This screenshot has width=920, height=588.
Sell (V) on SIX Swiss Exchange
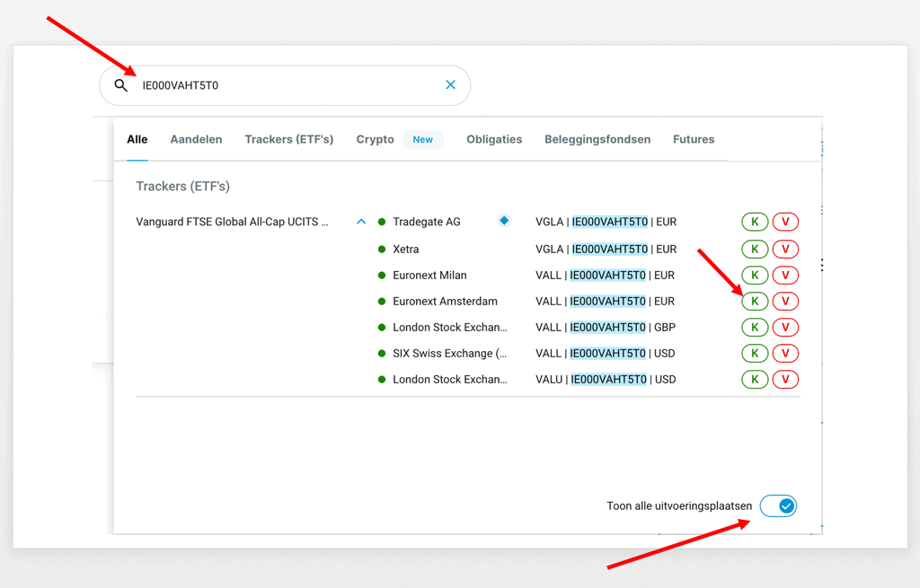(x=785, y=354)
